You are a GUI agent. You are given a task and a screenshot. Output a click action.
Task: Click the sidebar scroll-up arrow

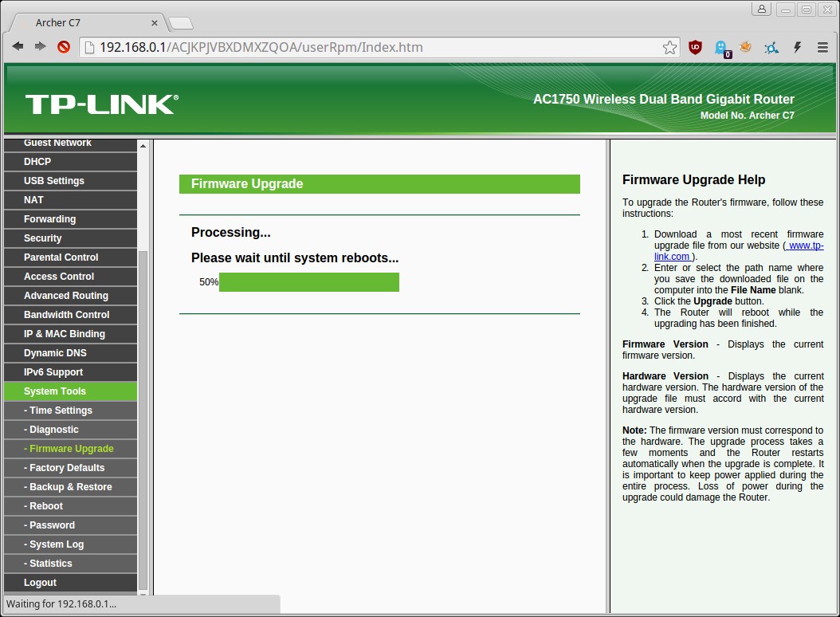(143, 146)
